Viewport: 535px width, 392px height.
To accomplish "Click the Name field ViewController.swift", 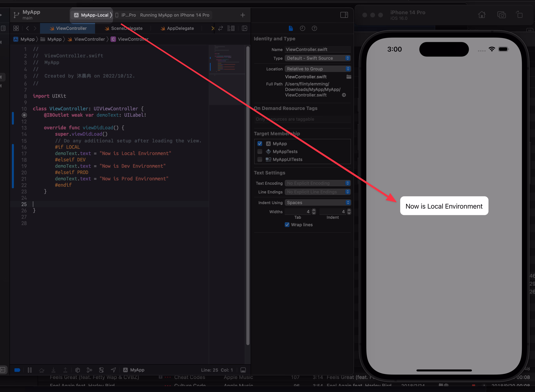I will pyautogui.click(x=317, y=49).
